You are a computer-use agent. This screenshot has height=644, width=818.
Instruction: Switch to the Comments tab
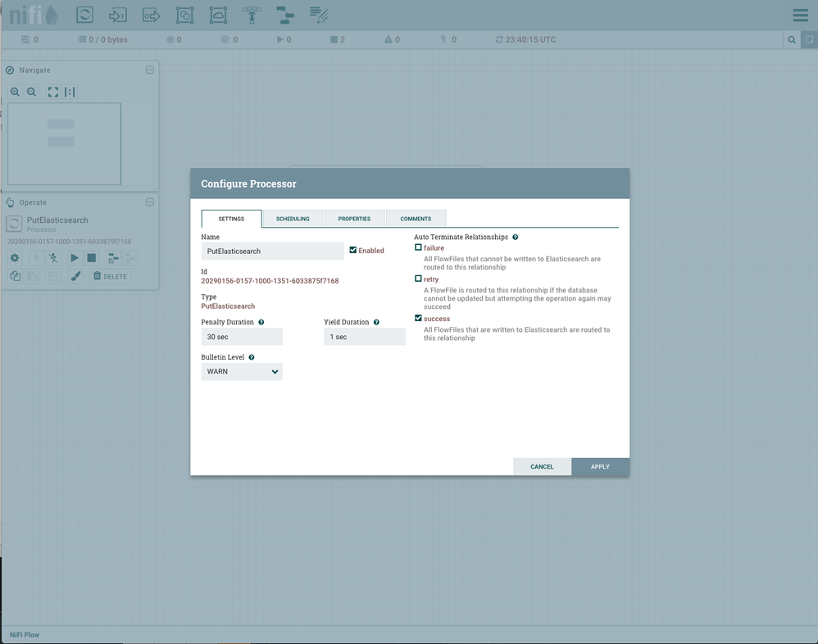pyautogui.click(x=416, y=219)
